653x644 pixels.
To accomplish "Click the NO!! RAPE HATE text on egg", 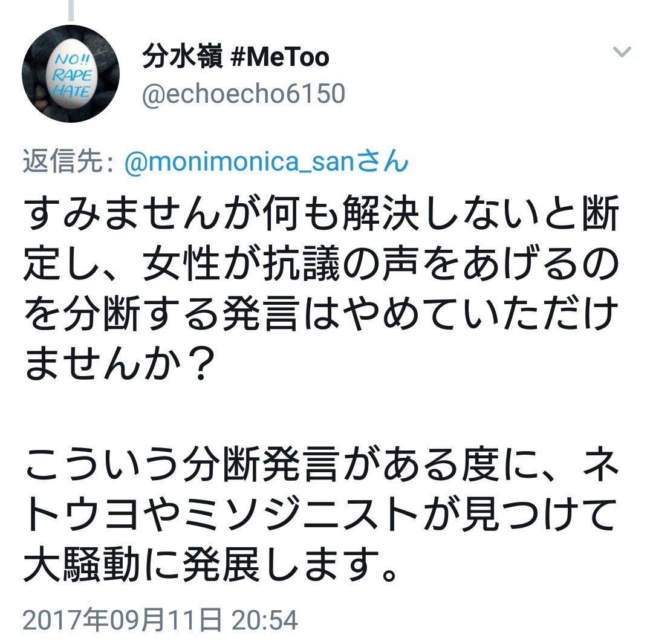I will click(72, 76).
